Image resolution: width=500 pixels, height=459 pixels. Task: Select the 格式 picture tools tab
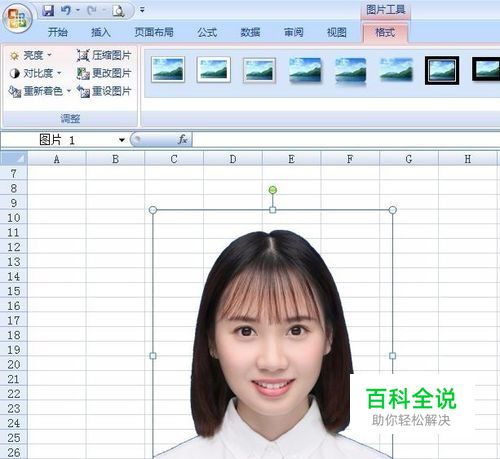coord(385,33)
